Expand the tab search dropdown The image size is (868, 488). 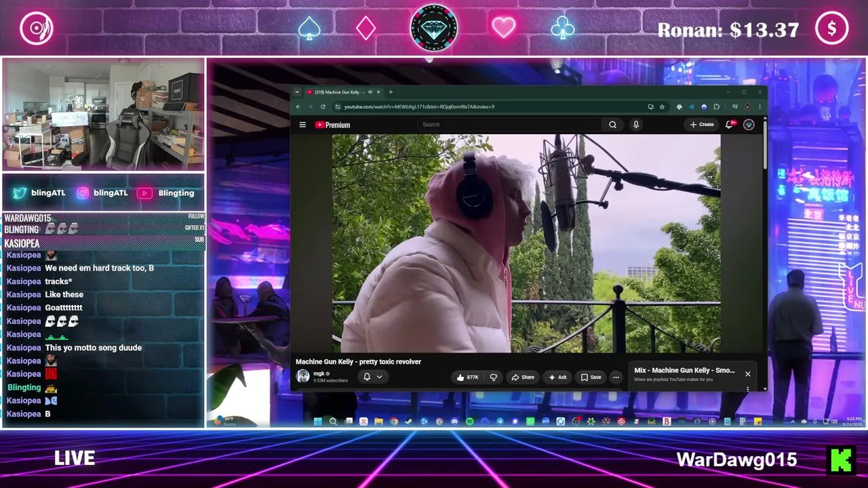296,92
